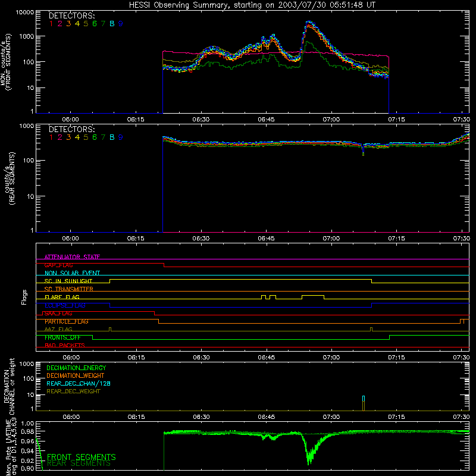Viewport: 476px width, 476px height.
Task: Click the AAZ_FLAG label
Action: pyautogui.click(x=58, y=330)
